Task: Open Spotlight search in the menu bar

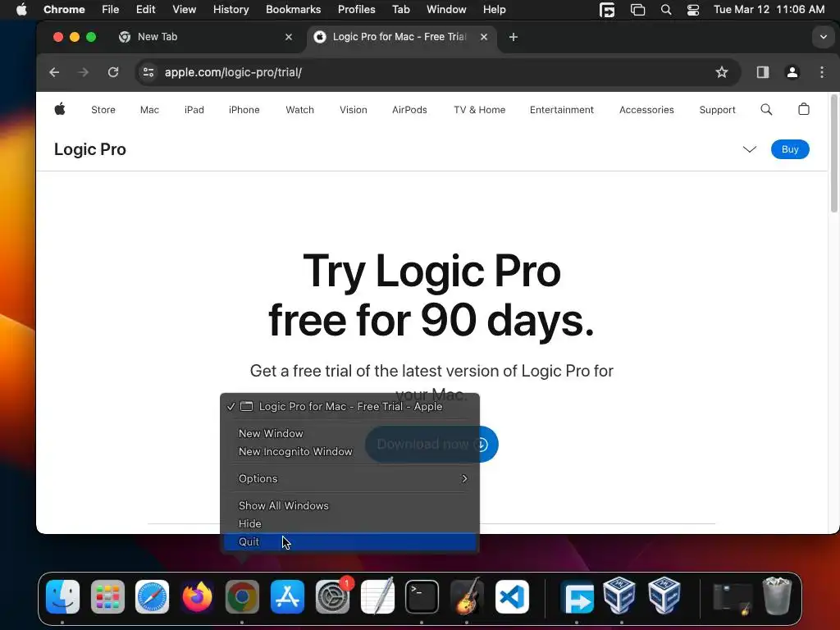Action: pos(666,10)
